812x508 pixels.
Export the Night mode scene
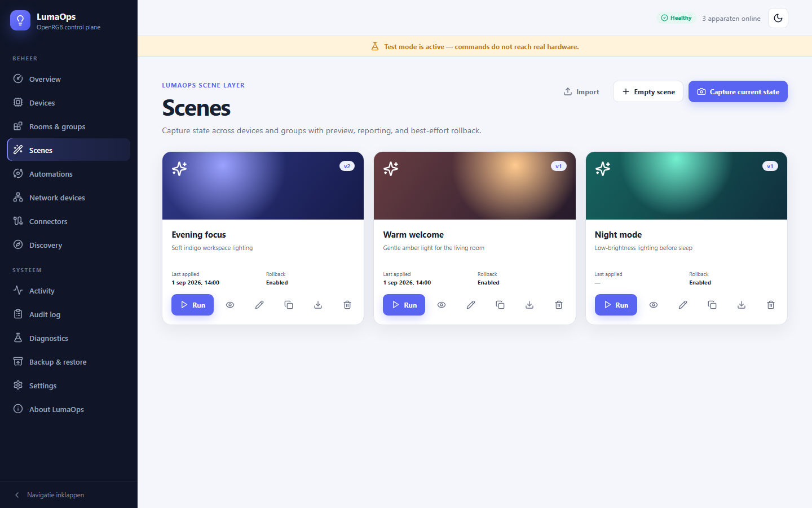pyautogui.click(x=742, y=305)
